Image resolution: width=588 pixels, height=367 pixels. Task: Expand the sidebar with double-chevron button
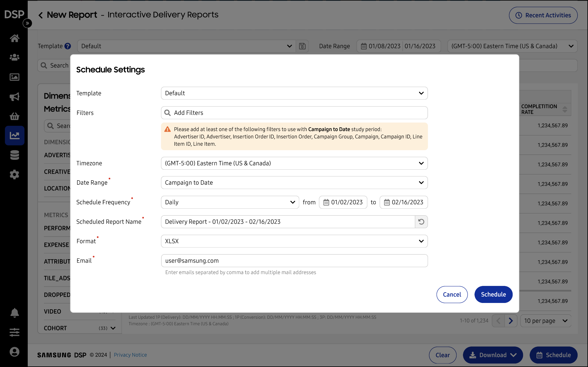click(x=27, y=23)
